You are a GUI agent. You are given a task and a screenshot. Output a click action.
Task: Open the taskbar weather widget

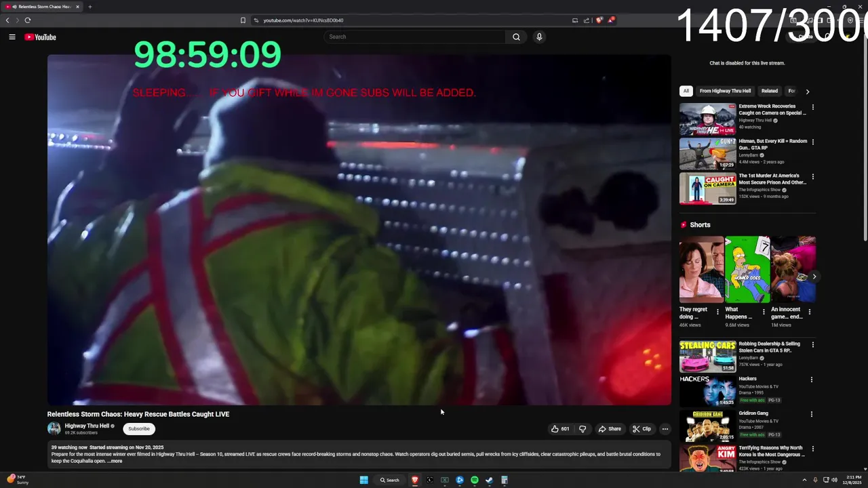pyautogui.click(x=18, y=480)
